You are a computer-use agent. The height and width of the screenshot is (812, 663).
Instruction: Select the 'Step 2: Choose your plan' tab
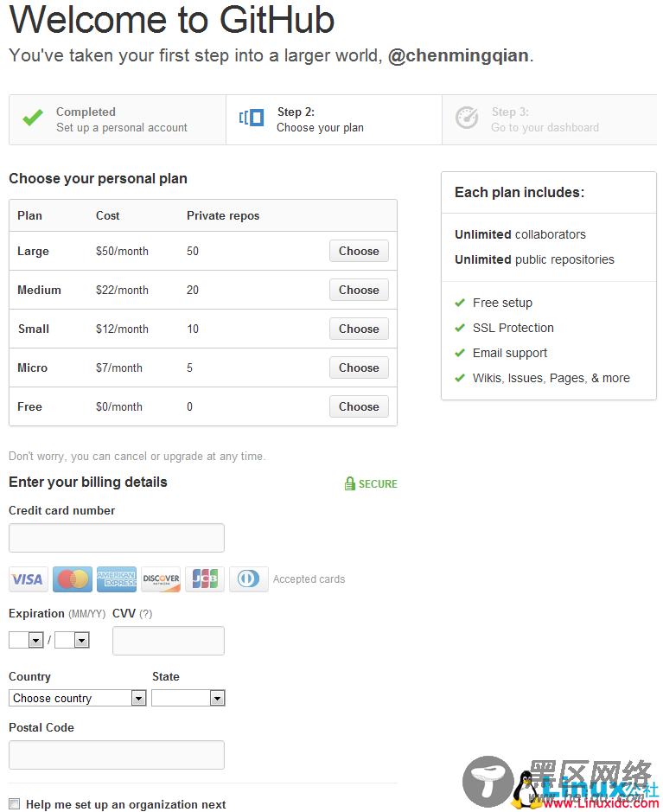coord(334,119)
